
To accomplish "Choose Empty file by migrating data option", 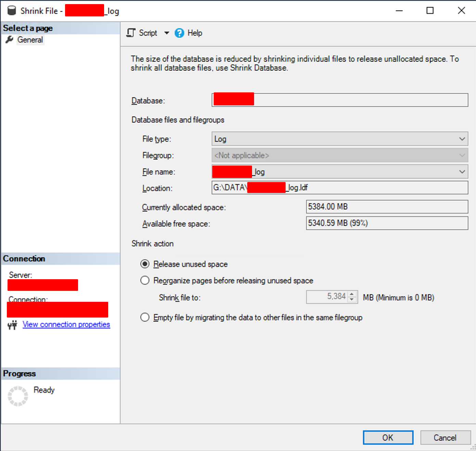I will click(145, 317).
